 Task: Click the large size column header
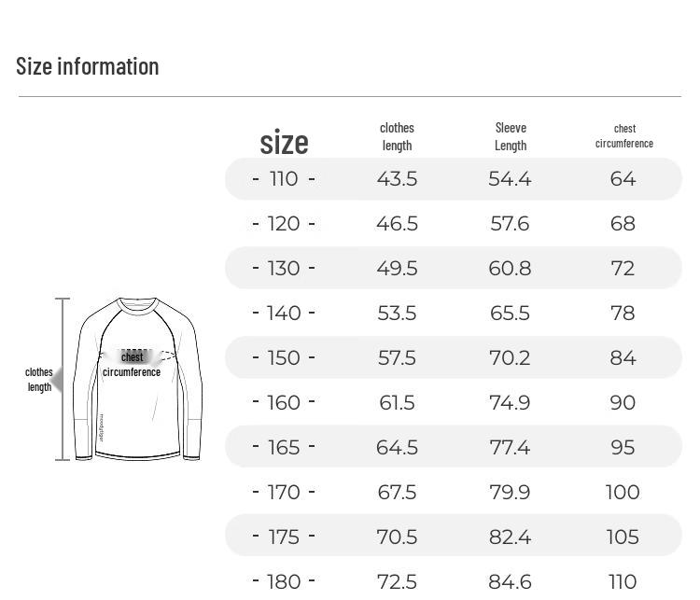284,143
